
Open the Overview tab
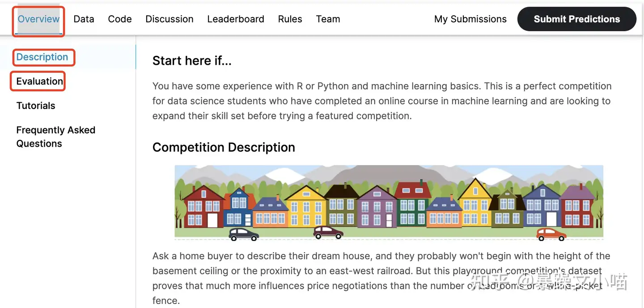38,19
